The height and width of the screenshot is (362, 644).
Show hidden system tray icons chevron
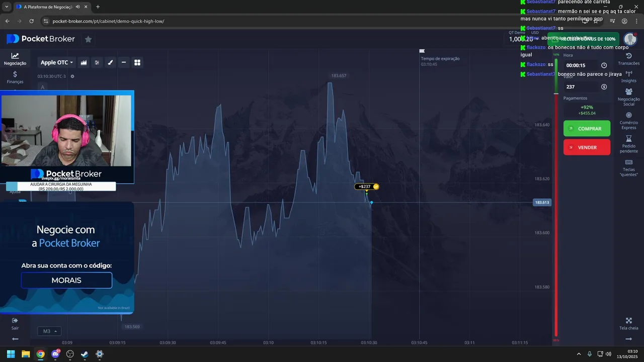(x=579, y=354)
